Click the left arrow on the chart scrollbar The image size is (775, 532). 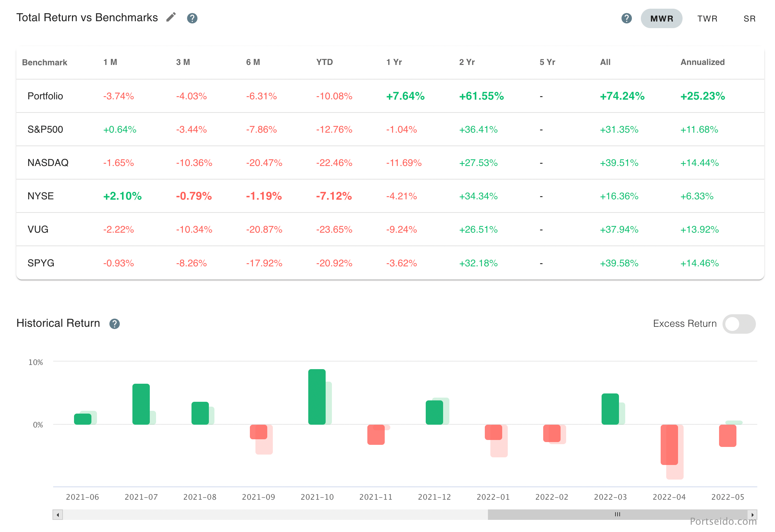pos(58,515)
